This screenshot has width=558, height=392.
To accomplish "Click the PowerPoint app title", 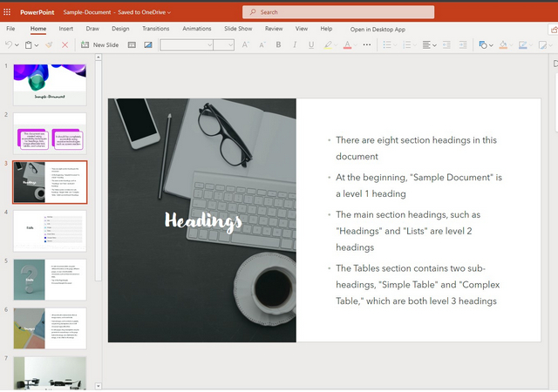I will coord(37,12).
